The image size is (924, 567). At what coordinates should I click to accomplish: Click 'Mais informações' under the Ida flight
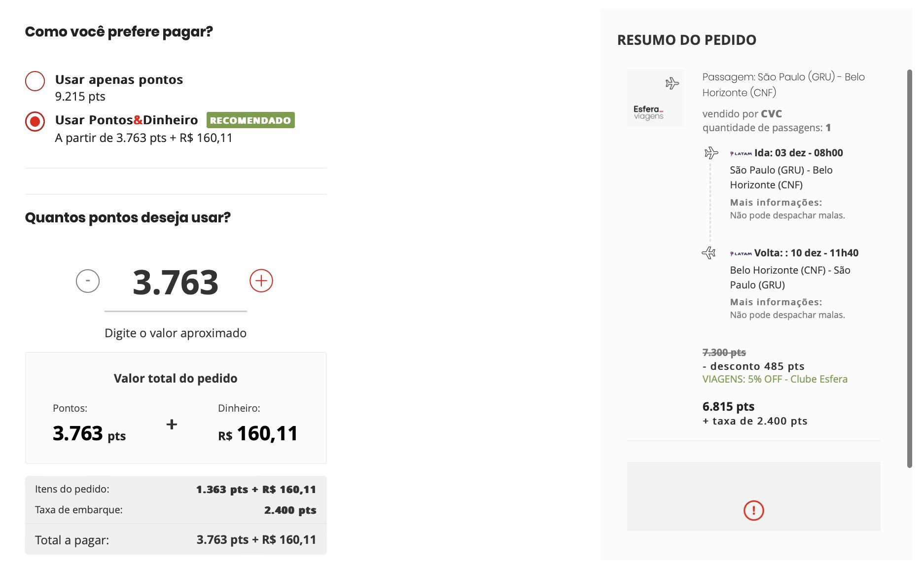click(776, 203)
